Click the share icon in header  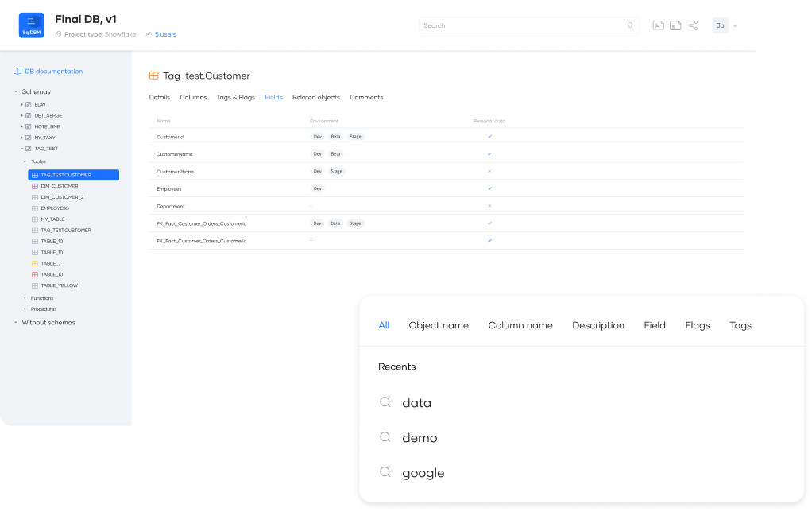(693, 25)
